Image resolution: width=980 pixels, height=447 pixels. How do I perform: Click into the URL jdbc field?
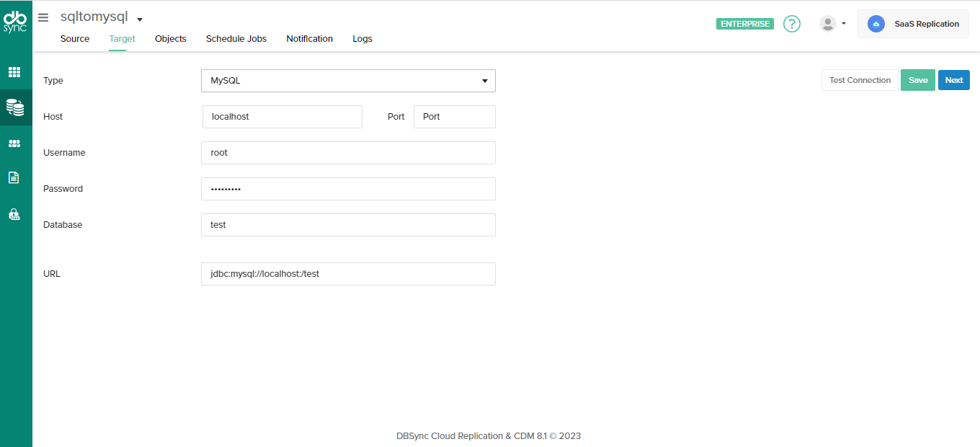point(348,274)
